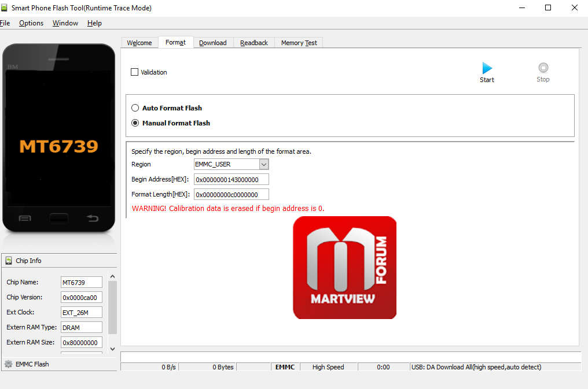Viewport: 588px width, 389px height.
Task: Switch to the Download tab
Action: 213,43
